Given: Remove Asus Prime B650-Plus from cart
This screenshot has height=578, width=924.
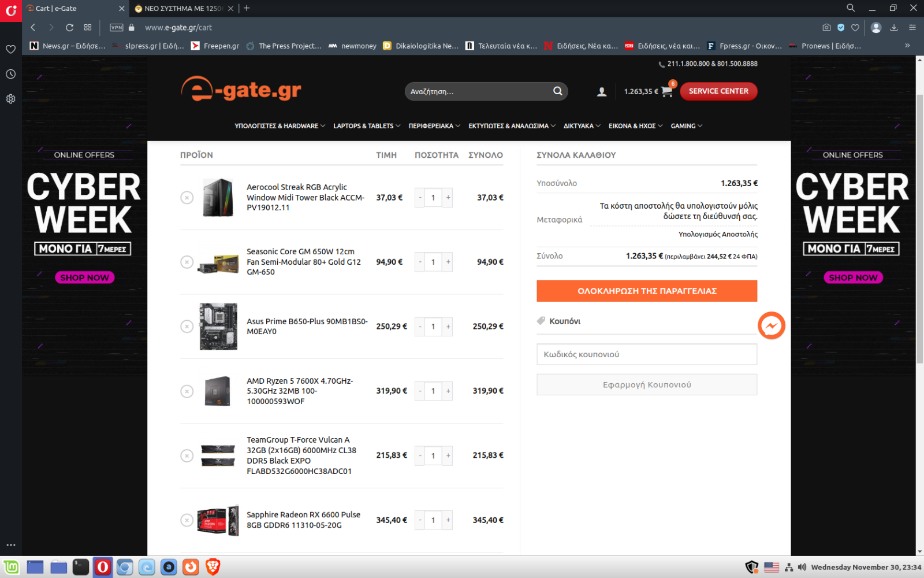Looking at the screenshot, I should click(x=187, y=327).
